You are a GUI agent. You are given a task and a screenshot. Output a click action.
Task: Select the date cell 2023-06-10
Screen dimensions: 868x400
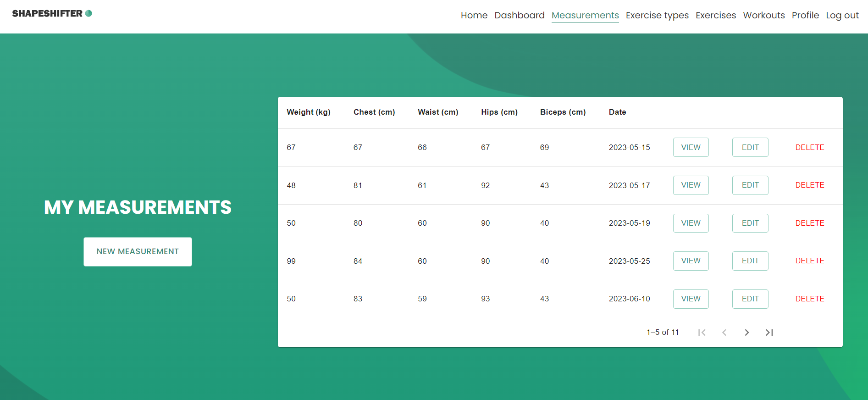coord(630,299)
